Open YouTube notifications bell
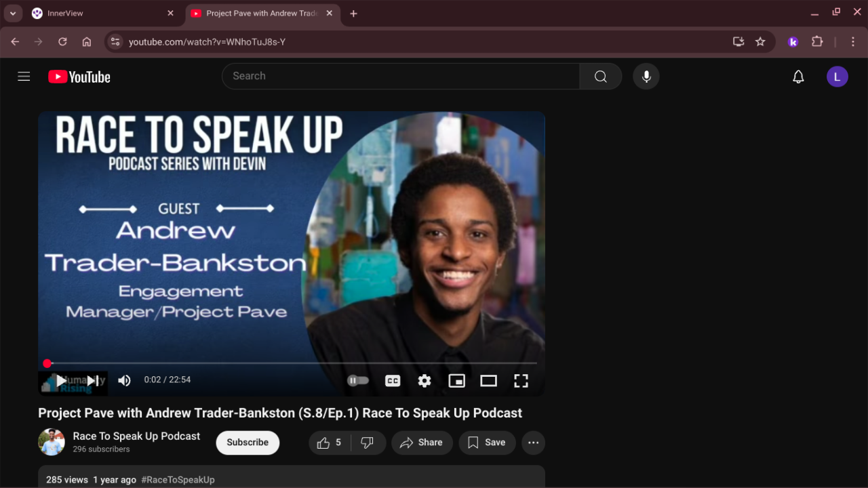This screenshot has height=488, width=868. (799, 77)
